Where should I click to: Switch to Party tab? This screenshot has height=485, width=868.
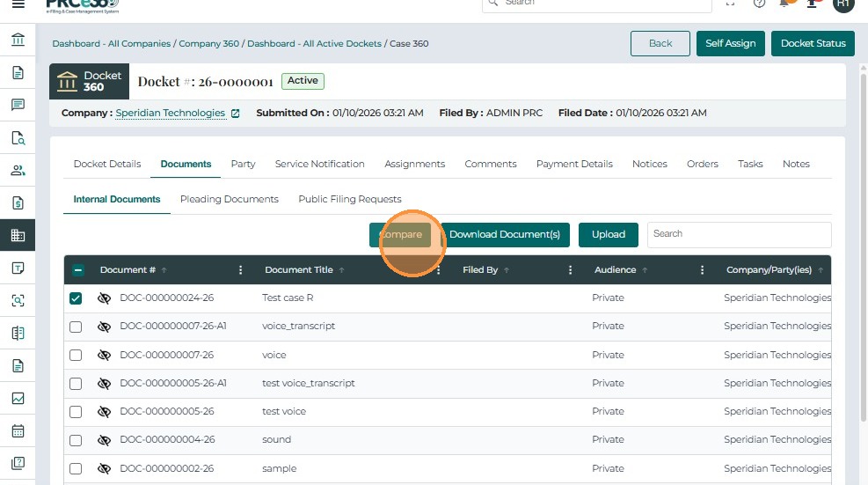click(x=243, y=164)
